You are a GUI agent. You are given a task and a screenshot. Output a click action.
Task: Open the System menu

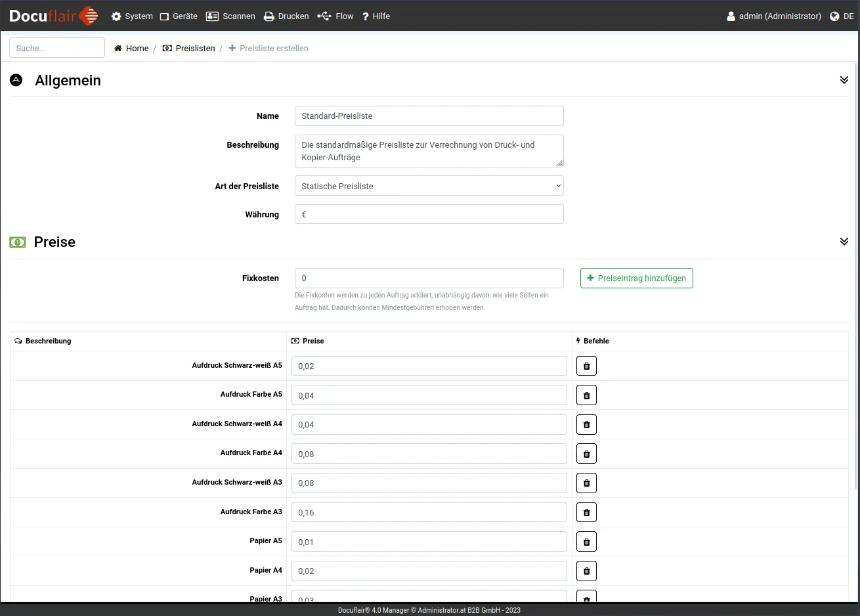click(x=132, y=16)
